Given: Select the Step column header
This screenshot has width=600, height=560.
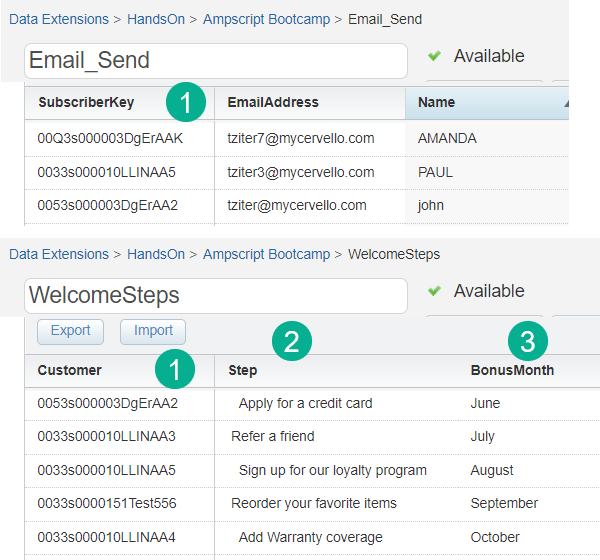Looking at the screenshot, I should tap(243, 370).
